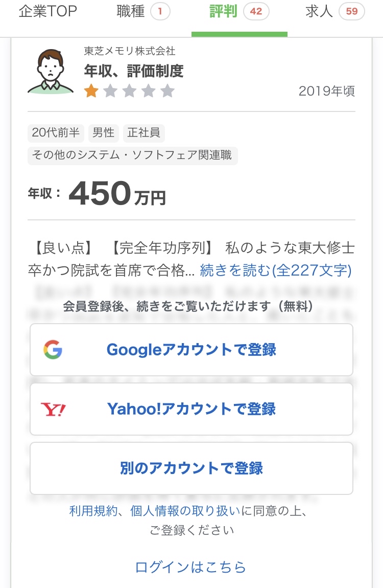This screenshot has width=383, height=588.
Task: Expand review with 続きを読む link
Action: pyautogui.click(x=275, y=270)
